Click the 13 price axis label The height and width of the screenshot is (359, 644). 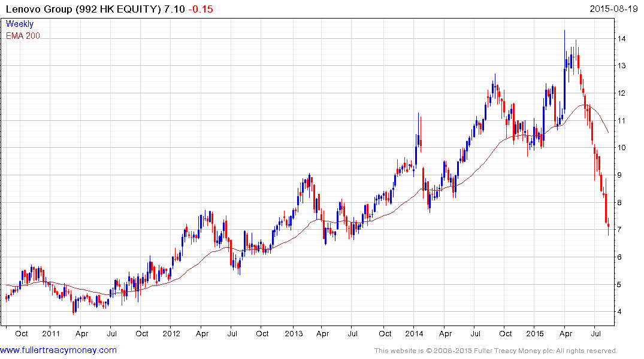point(621,66)
